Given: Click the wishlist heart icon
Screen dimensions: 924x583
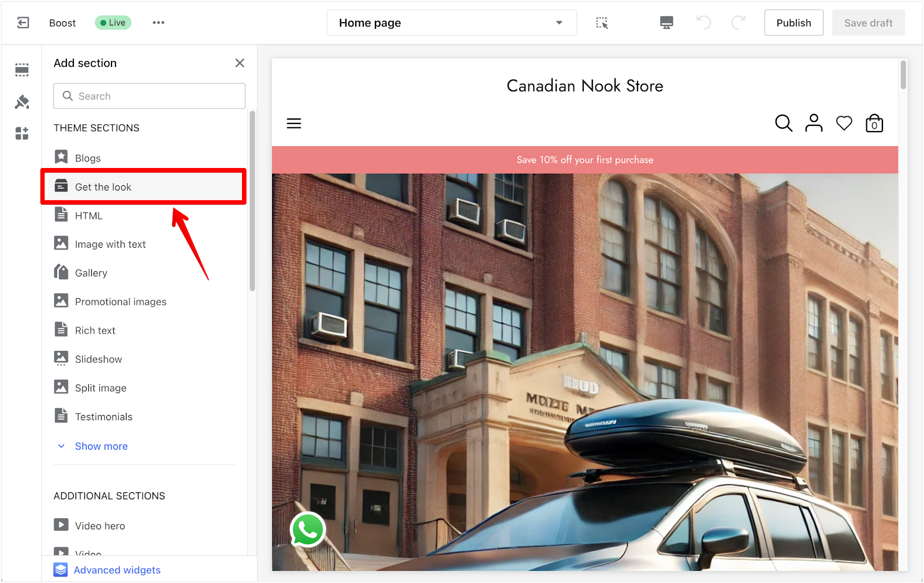Looking at the screenshot, I should coord(844,123).
